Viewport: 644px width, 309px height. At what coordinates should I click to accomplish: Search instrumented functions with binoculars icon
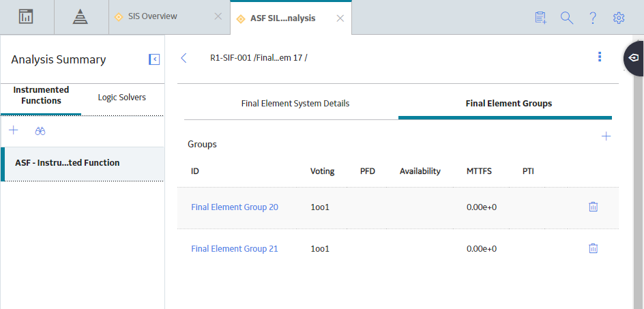[x=40, y=131]
